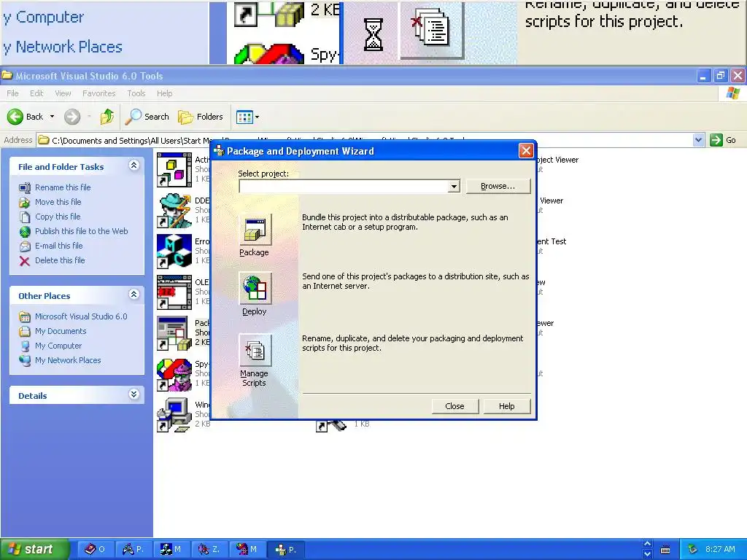Expand the Details panel
747x560 pixels.
[x=134, y=394]
